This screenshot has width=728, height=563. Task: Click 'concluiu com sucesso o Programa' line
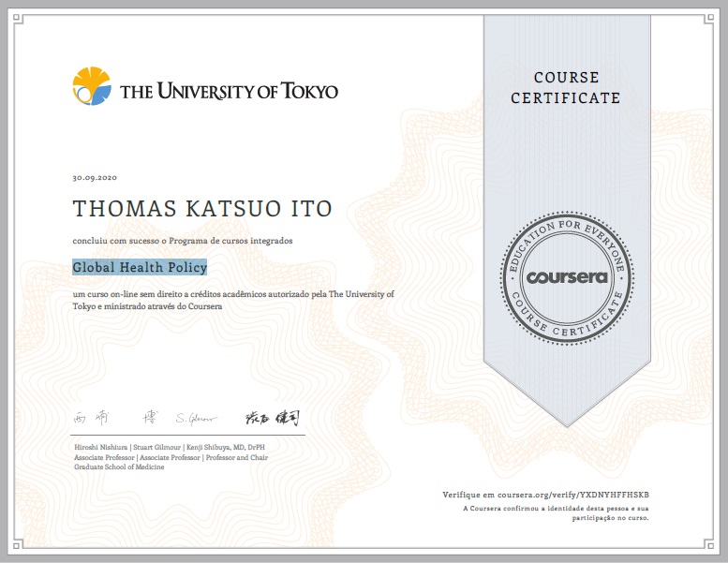183,241
